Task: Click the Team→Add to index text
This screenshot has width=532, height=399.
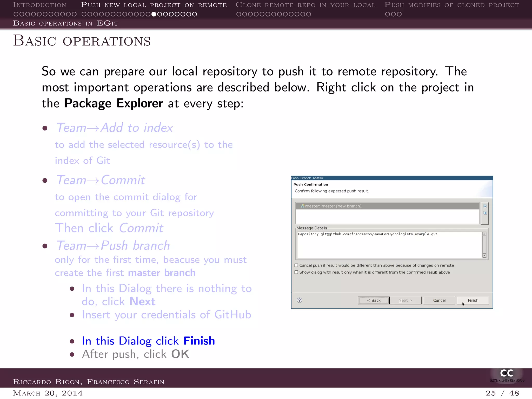Action: pyautogui.click(x=114, y=128)
